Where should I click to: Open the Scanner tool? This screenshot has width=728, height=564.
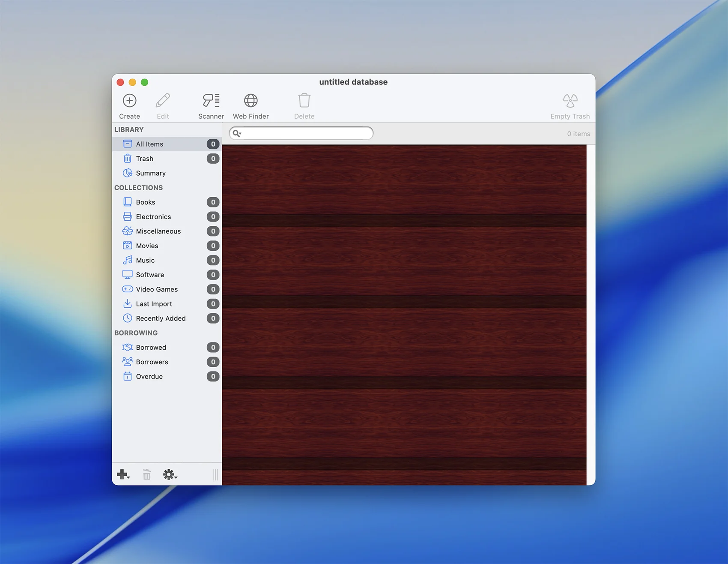click(x=211, y=101)
